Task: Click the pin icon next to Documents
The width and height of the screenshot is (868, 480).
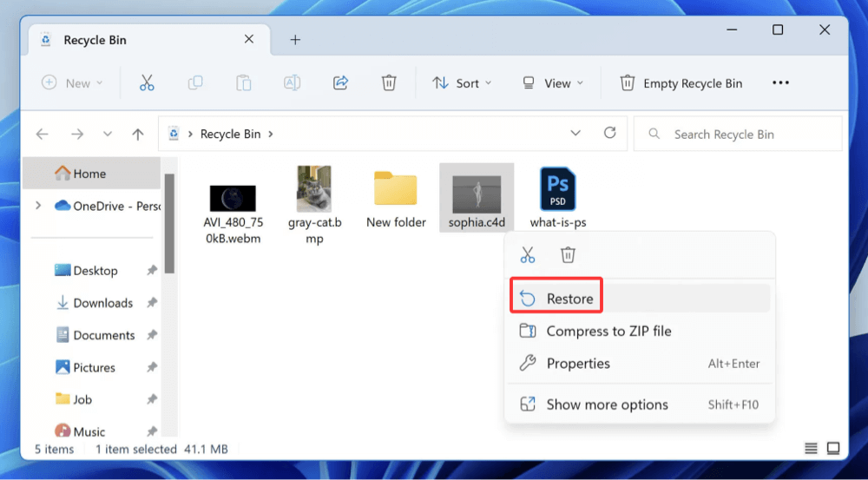Action: point(151,335)
